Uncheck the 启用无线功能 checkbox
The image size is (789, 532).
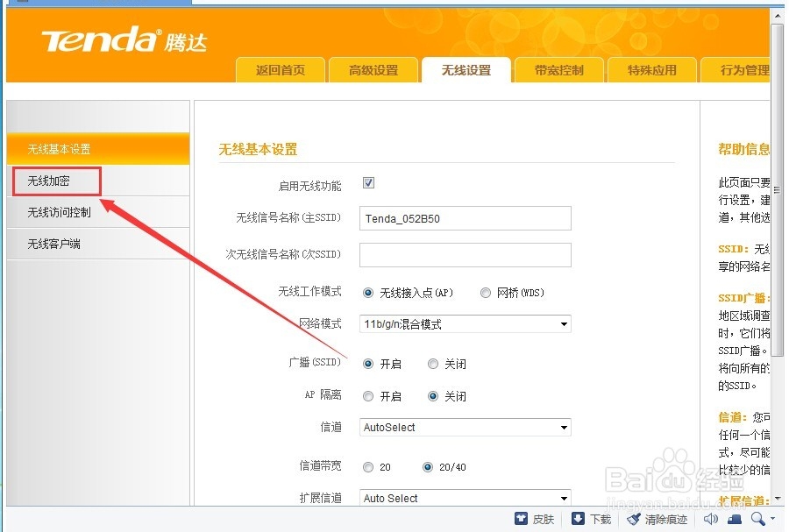[368, 182]
